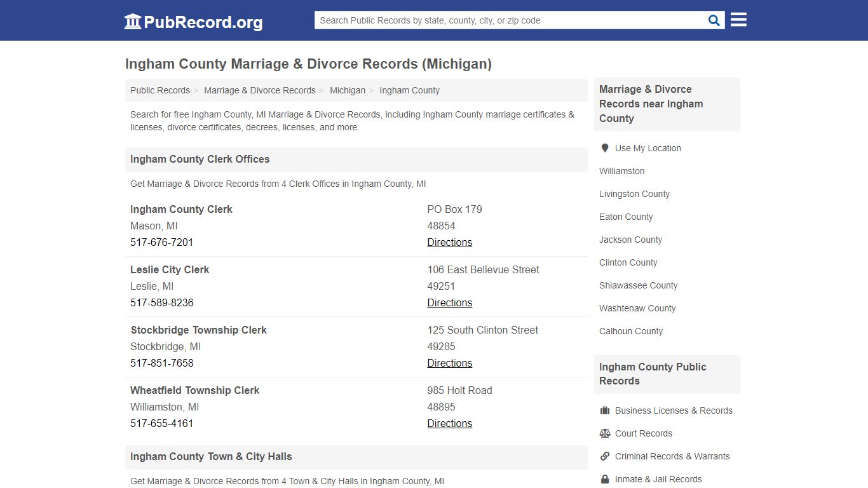Click the Business Licenses briefcase icon
Viewport: 868px width, 488px height.
click(x=605, y=410)
